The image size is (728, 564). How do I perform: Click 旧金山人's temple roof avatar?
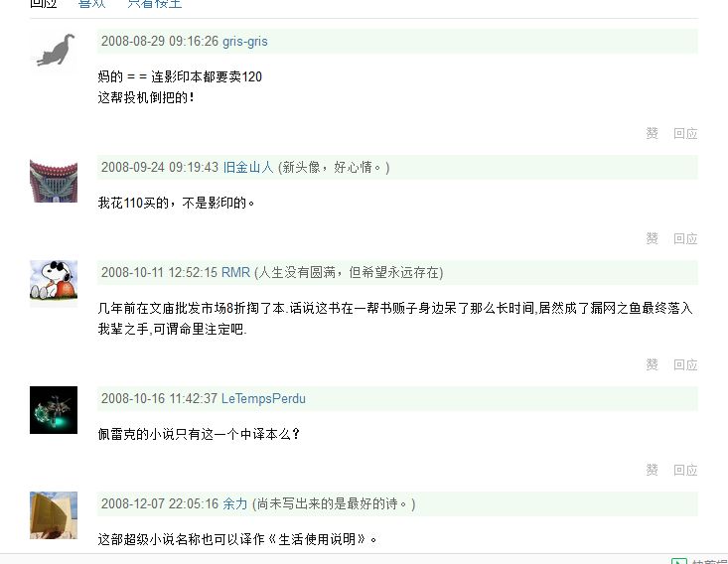coord(54,181)
